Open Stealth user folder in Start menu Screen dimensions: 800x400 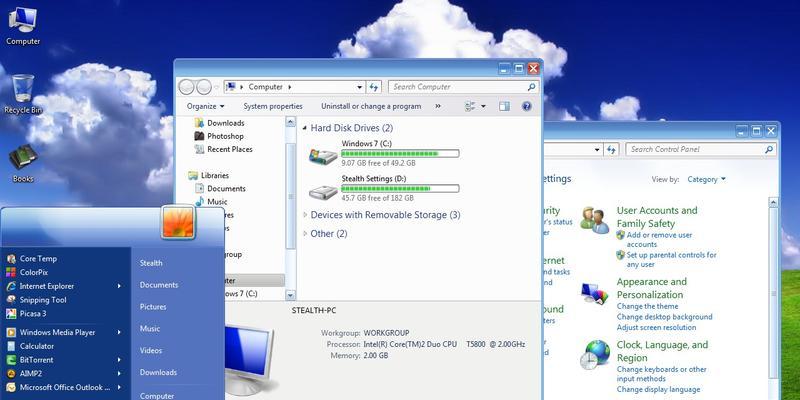click(151, 263)
